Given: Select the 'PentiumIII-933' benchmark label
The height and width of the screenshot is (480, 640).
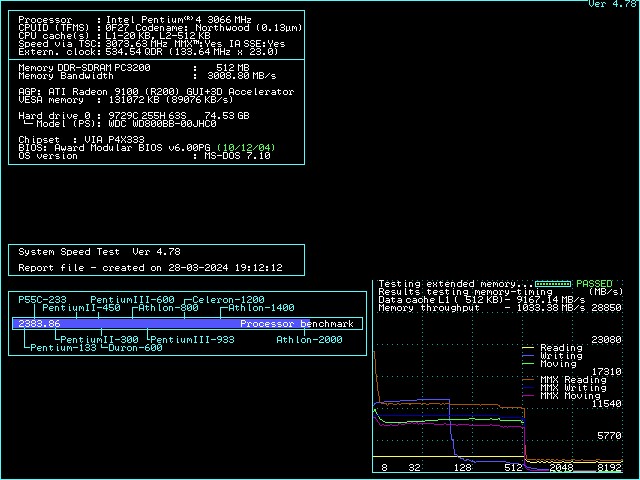Looking at the screenshot, I should point(192,340).
